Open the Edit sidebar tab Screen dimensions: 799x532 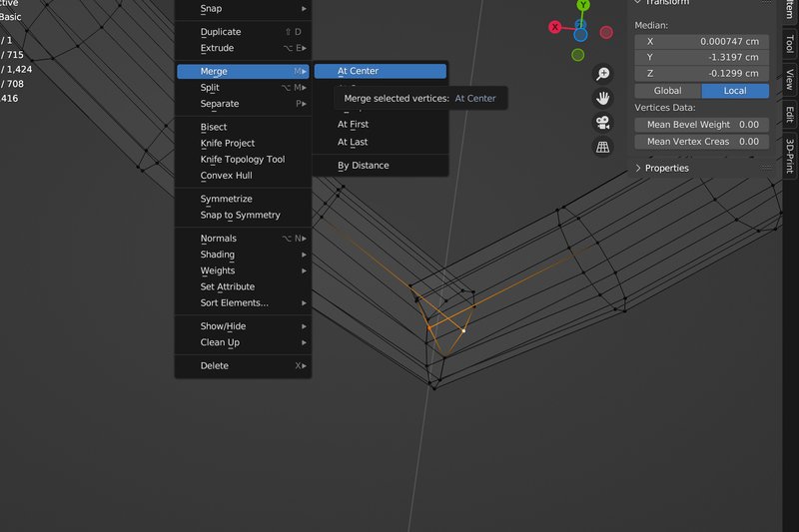click(789, 115)
